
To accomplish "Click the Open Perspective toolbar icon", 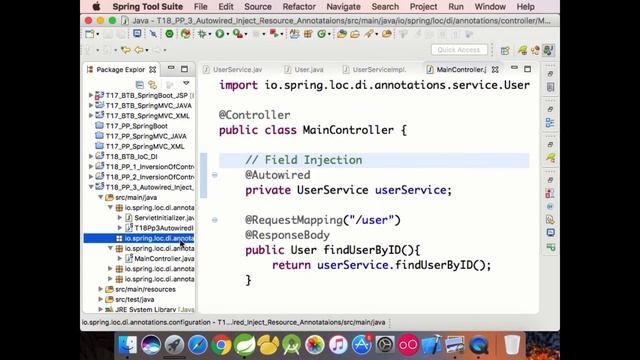I will click(505, 50).
